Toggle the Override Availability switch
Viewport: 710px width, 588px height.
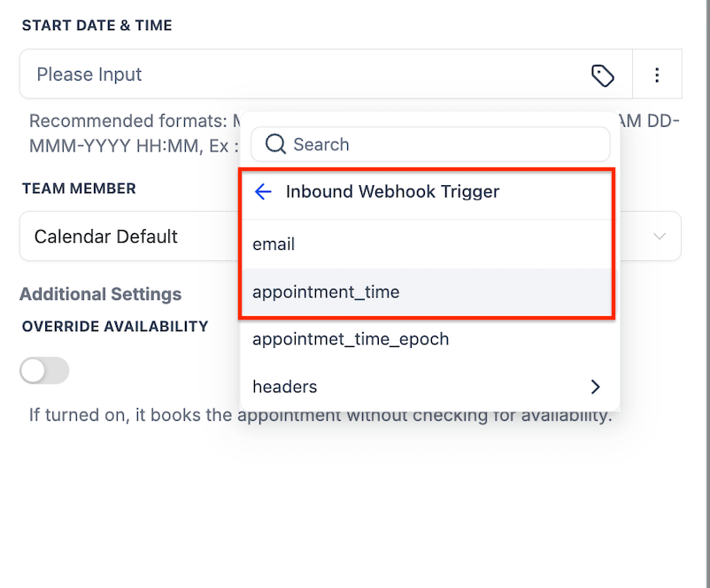pos(44,371)
